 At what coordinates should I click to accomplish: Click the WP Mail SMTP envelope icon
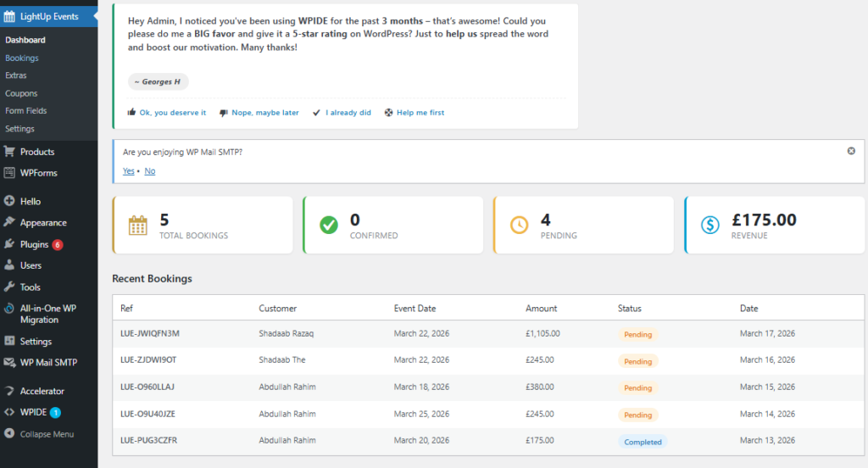pos(9,362)
